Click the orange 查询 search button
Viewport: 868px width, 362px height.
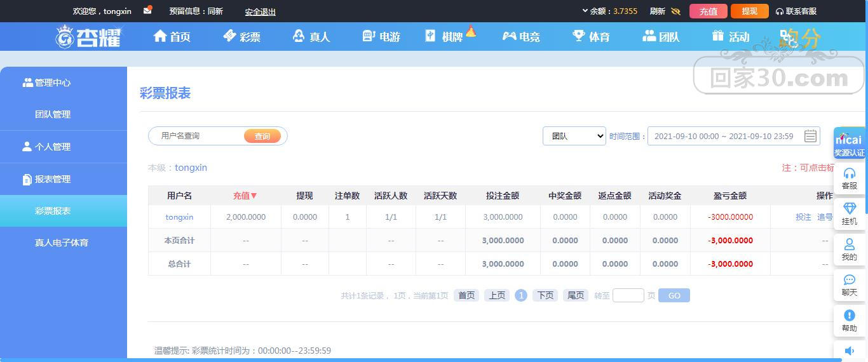[262, 136]
